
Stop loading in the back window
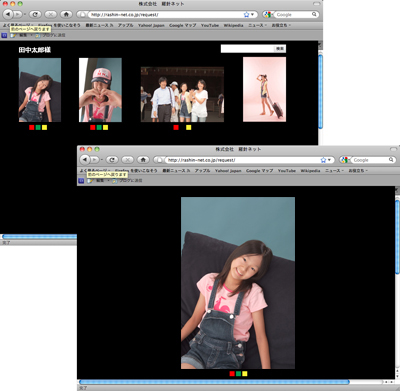point(51,14)
